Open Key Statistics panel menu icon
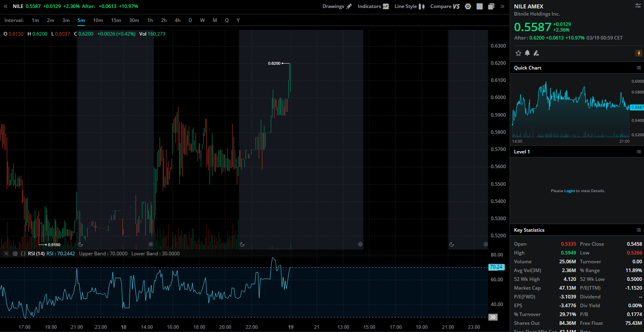Screen dimensions: 644x332 [x=639, y=230]
